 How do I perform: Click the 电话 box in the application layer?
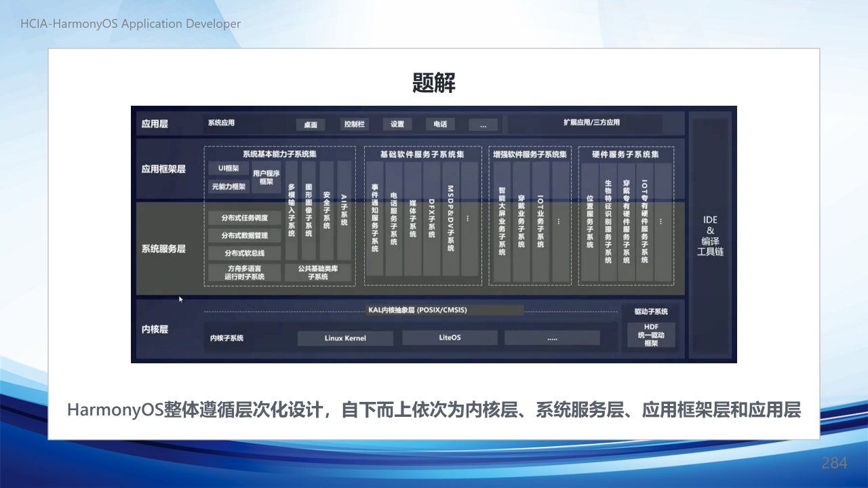click(x=441, y=125)
